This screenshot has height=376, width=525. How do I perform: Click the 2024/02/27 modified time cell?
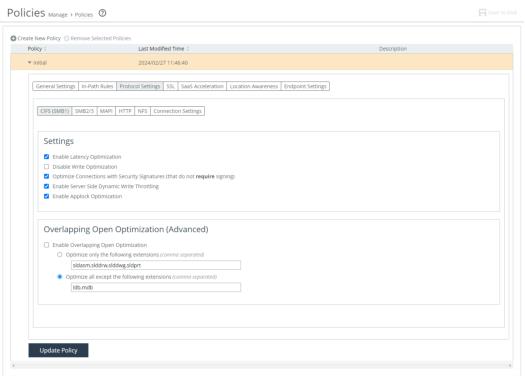163,63
